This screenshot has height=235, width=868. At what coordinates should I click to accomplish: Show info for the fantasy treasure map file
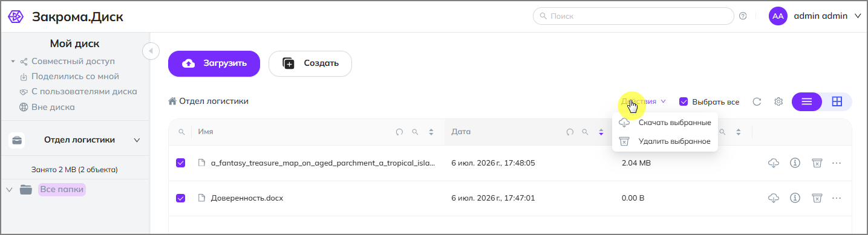[795, 163]
